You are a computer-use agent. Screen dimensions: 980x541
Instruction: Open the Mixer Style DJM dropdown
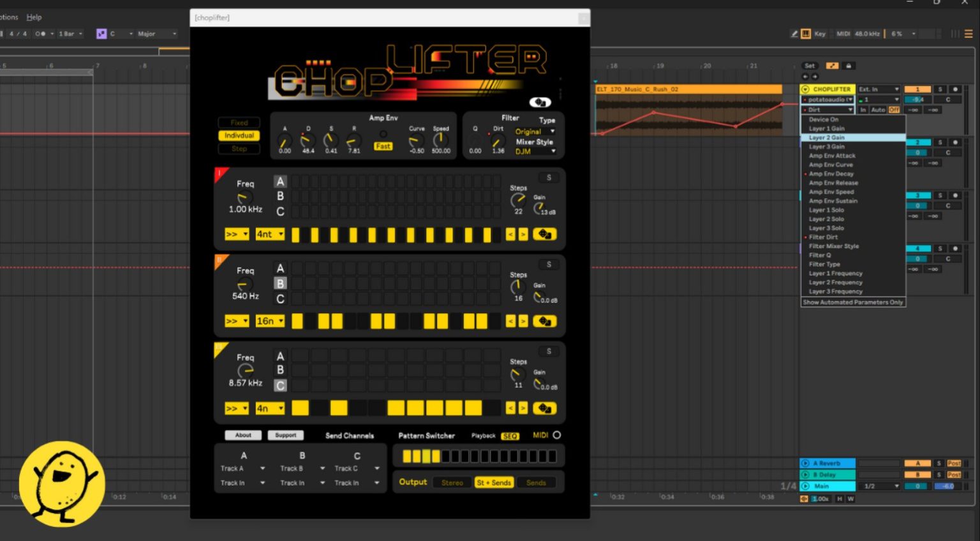[x=535, y=151]
